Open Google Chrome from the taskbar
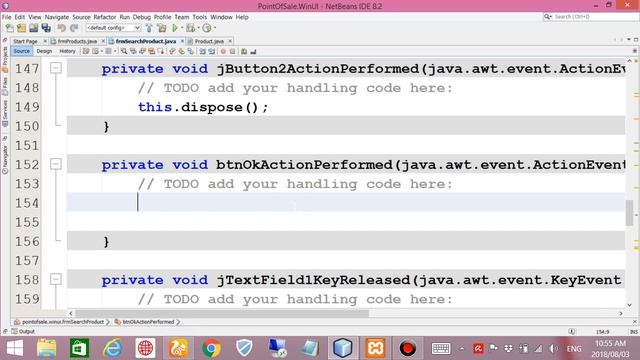640x360 pixels. click(211, 348)
